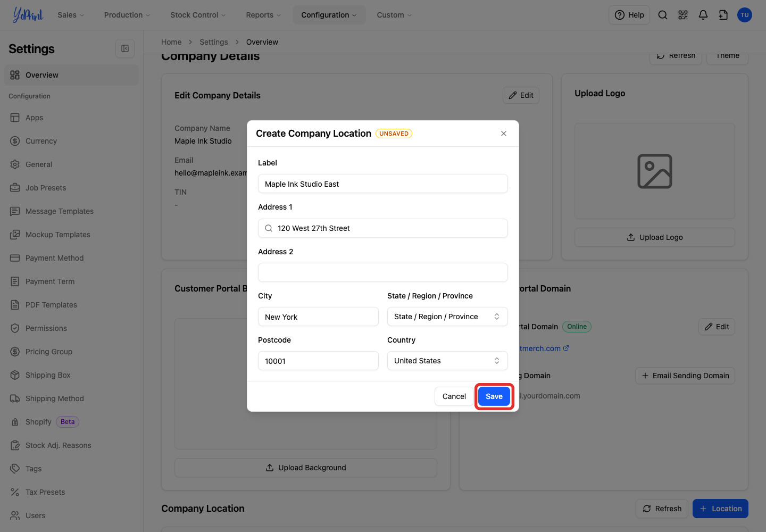Open the Country dropdown showing United States
Image resolution: width=766 pixels, height=532 pixels.
click(x=447, y=361)
